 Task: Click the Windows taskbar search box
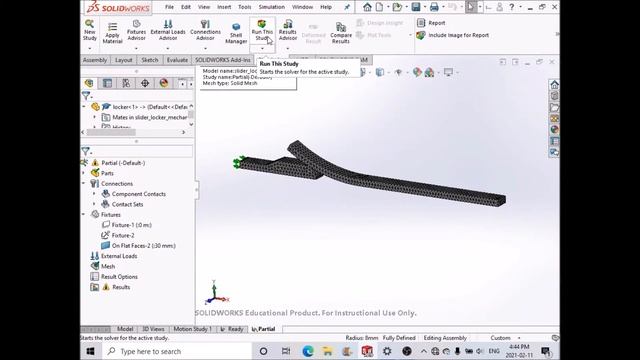pos(177,351)
